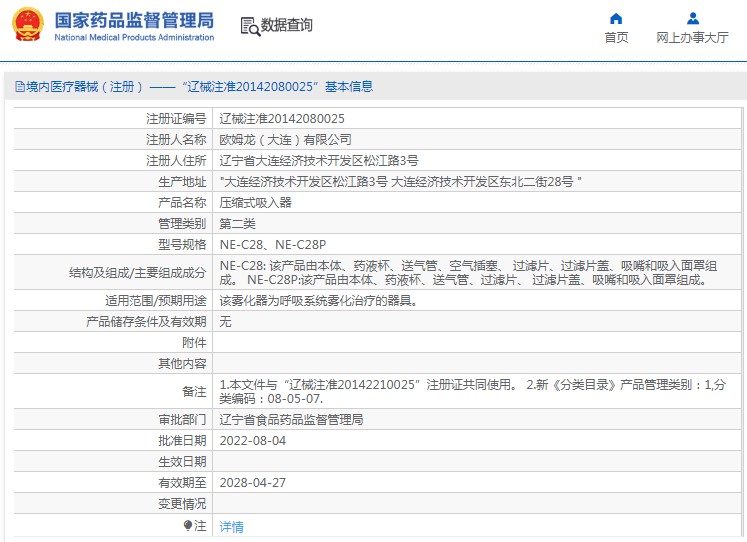The height and width of the screenshot is (542, 747).
Task: Select management class 第二类
Action: click(x=237, y=223)
